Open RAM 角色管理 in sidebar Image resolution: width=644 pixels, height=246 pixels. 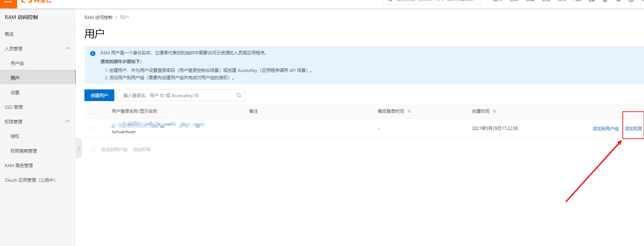tap(19, 165)
